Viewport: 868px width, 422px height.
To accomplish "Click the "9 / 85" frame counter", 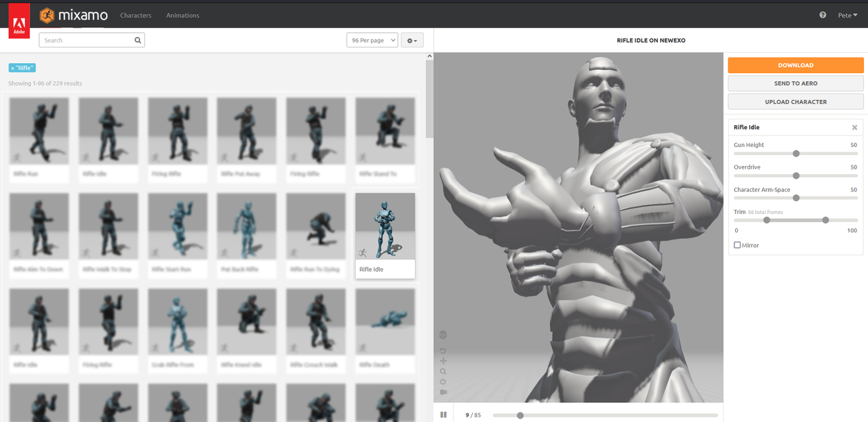I will pos(473,415).
